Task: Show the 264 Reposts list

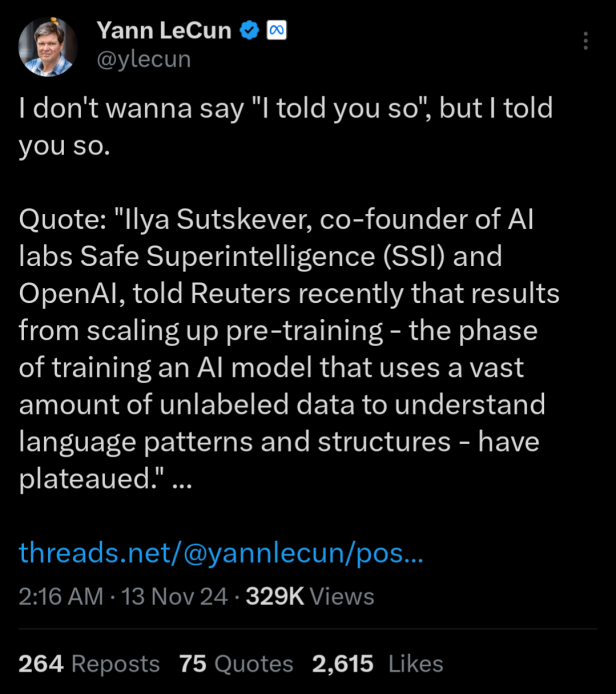Action: [89, 664]
